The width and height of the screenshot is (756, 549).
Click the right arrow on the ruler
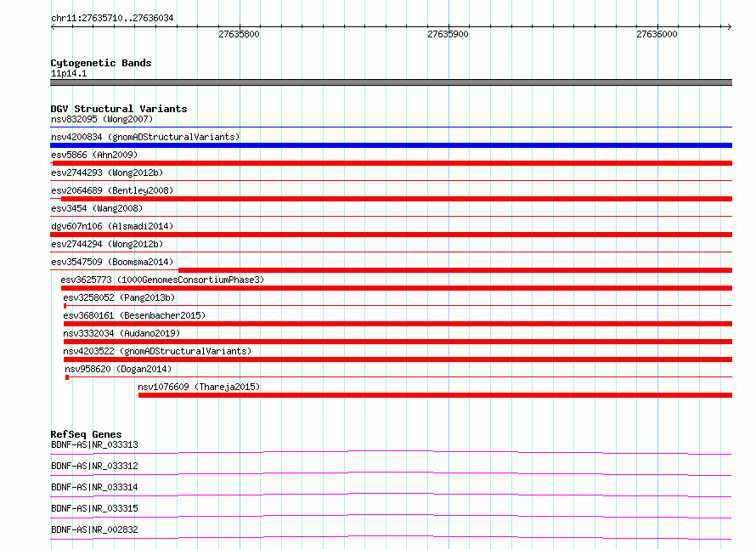pyautogui.click(x=729, y=26)
